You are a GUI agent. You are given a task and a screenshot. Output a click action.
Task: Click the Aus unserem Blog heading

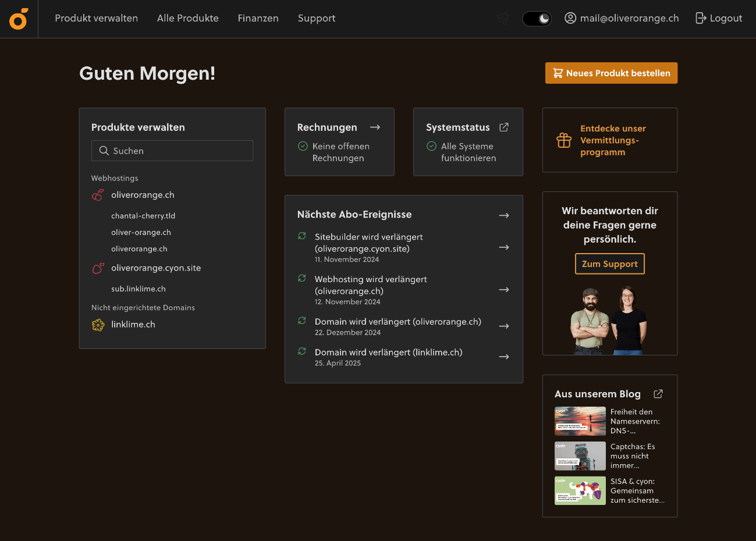[x=598, y=394]
